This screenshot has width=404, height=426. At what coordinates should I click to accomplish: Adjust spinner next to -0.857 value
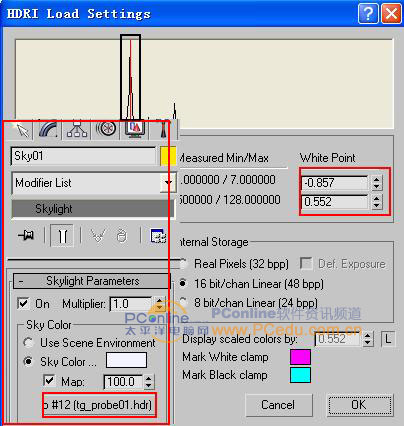[x=377, y=183]
